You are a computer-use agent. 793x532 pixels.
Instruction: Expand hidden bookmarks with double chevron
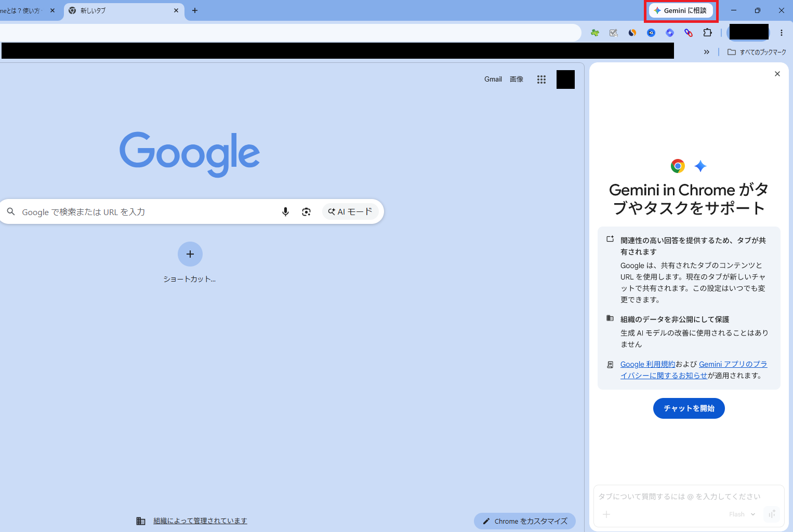[x=707, y=52]
